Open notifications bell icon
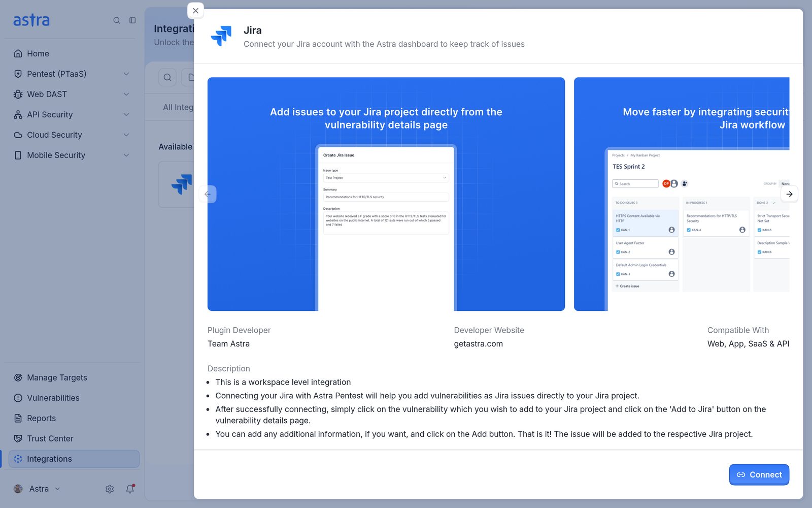The width and height of the screenshot is (812, 508). 130,489
